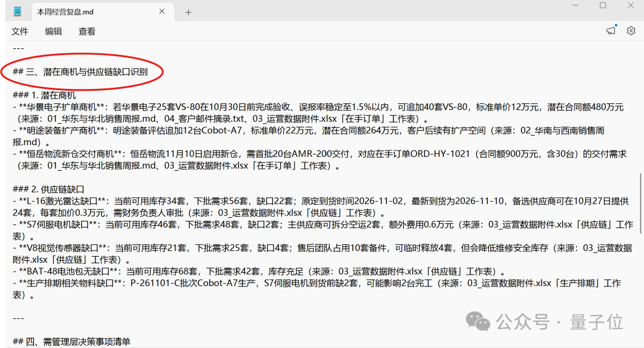Open the 查看 menu
Image resolution: width=644 pixels, height=348 pixels.
tap(87, 31)
